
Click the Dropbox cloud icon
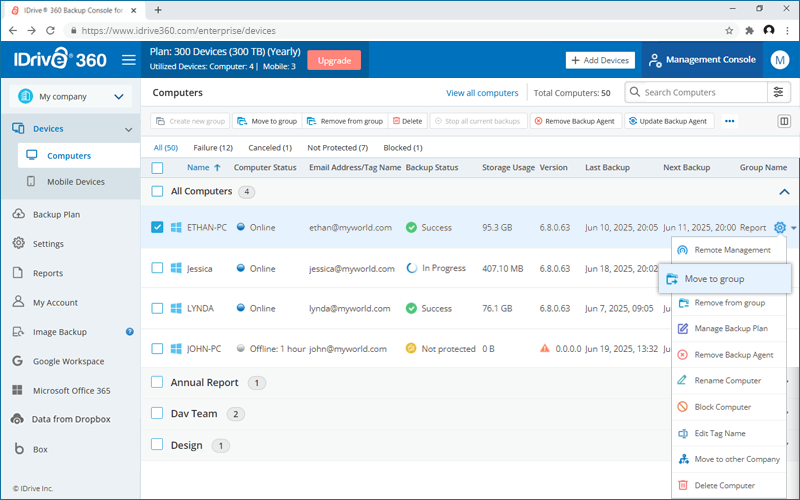(x=17, y=419)
